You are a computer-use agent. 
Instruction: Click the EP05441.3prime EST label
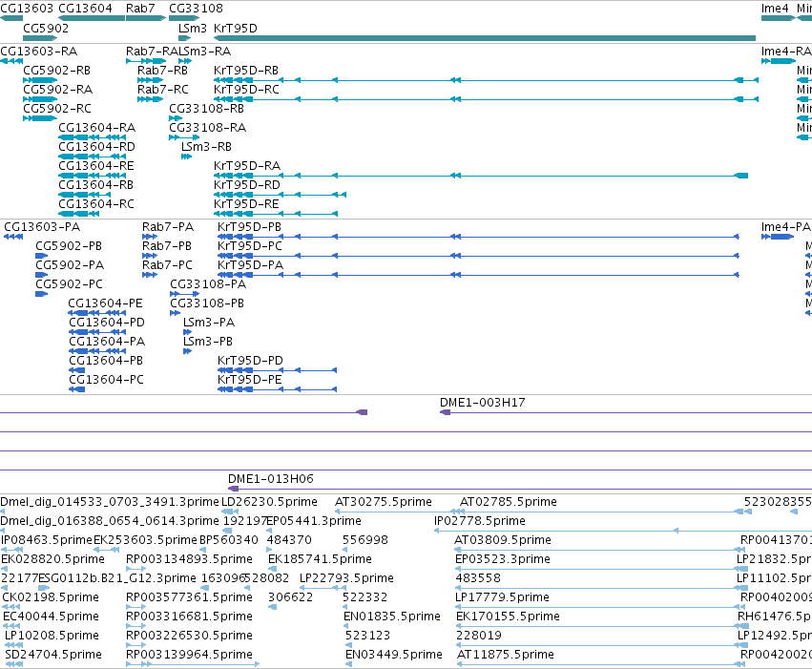(x=314, y=521)
